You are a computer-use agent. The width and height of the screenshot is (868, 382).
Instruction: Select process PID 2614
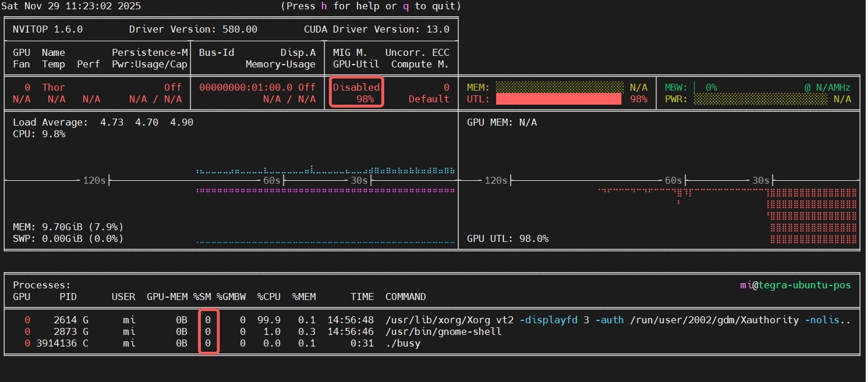(x=65, y=320)
